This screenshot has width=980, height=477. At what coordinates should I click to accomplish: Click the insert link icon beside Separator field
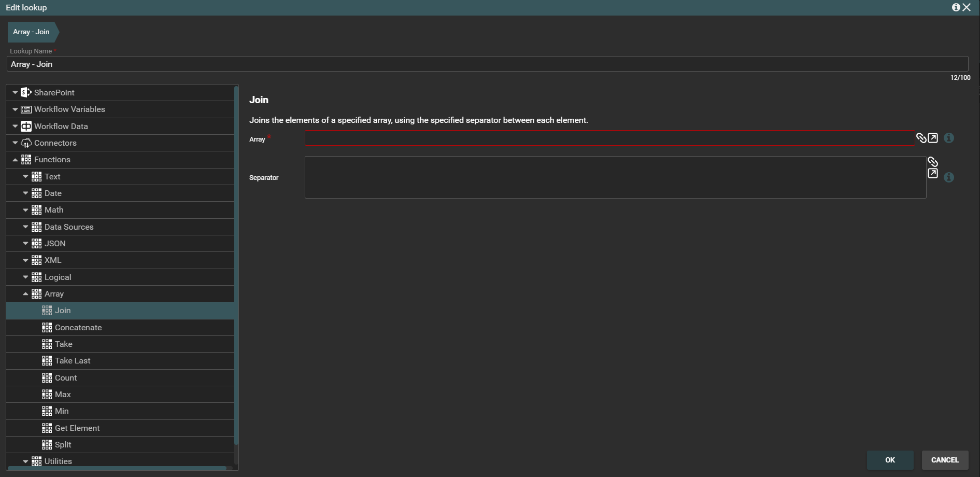pyautogui.click(x=933, y=162)
